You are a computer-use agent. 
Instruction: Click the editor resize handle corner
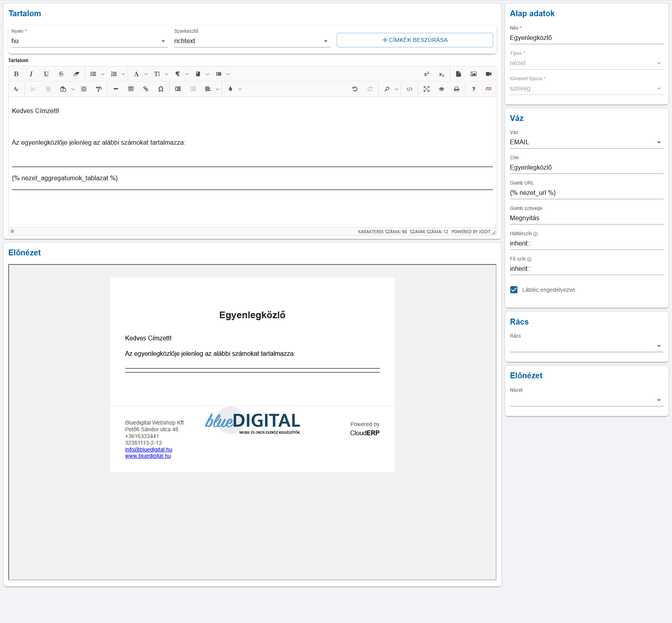pyautogui.click(x=494, y=233)
